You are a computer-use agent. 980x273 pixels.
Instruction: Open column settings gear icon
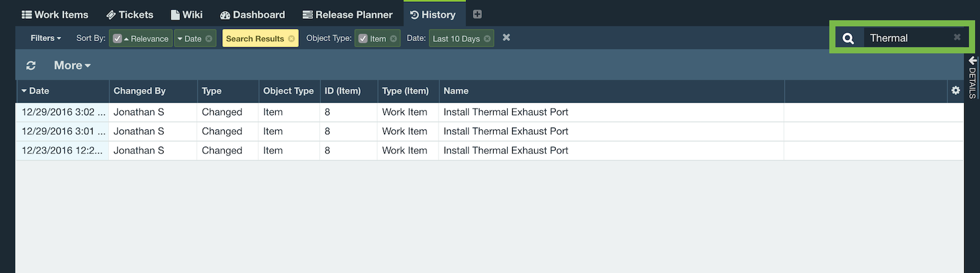pyautogui.click(x=956, y=90)
